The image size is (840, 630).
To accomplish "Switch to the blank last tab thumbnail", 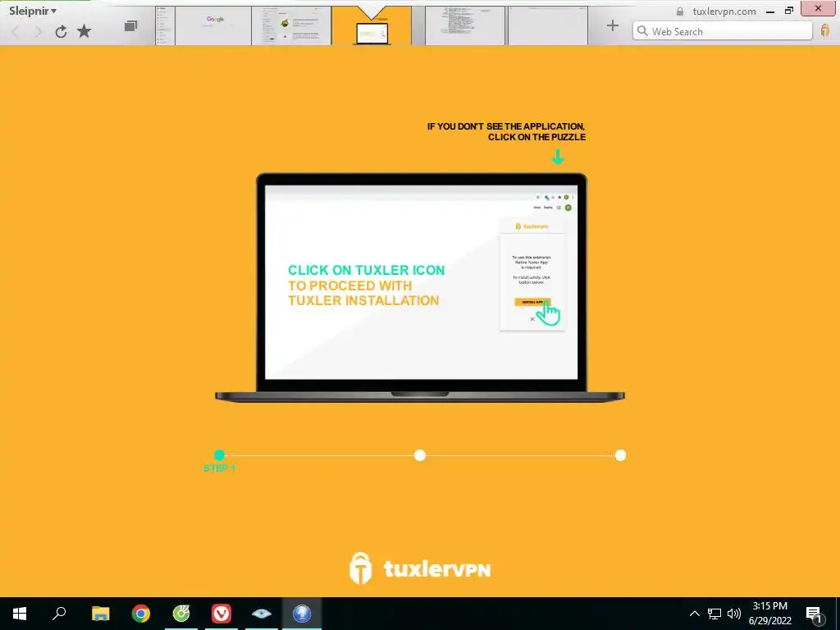I will [548, 25].
